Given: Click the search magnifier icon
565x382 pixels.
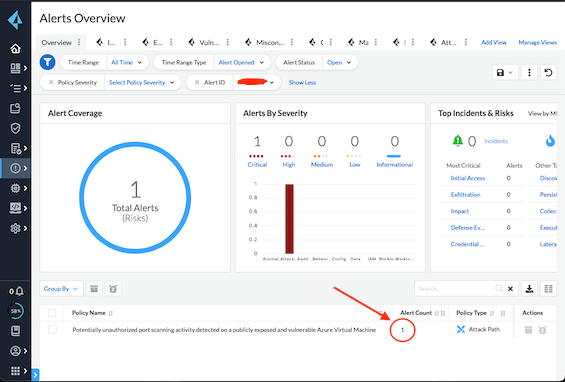Looking at the screenshot, I should (499, 289).
